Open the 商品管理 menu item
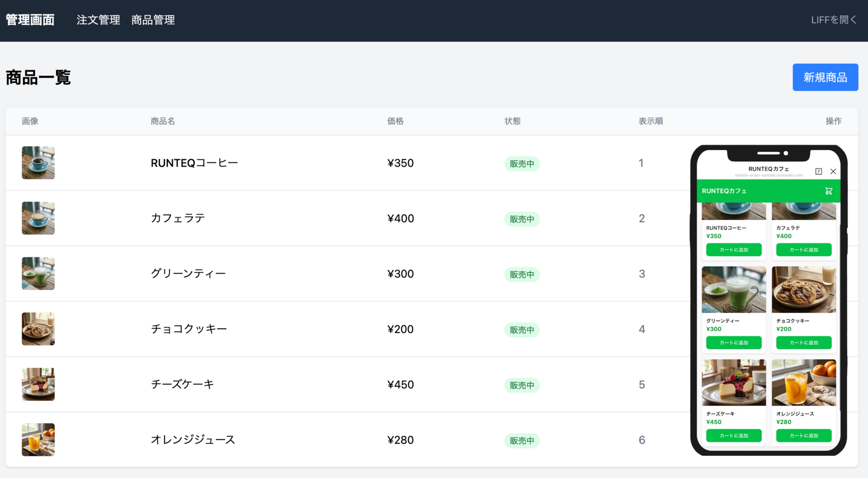Viewport: 868px width, 478px height. (x=153, y=20)
